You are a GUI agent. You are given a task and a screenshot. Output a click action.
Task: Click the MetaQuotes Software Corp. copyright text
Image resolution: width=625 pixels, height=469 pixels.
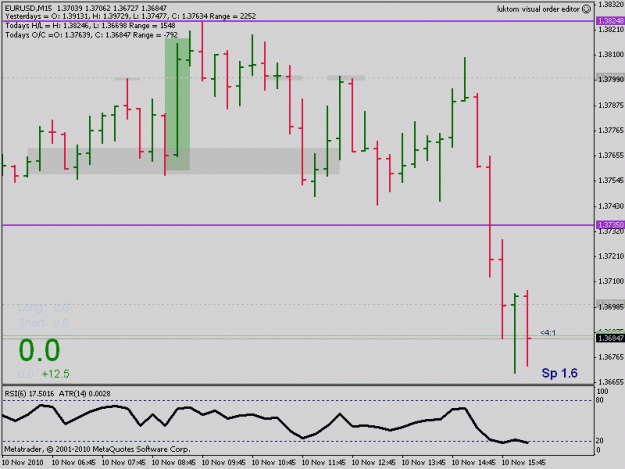[97, 449]
